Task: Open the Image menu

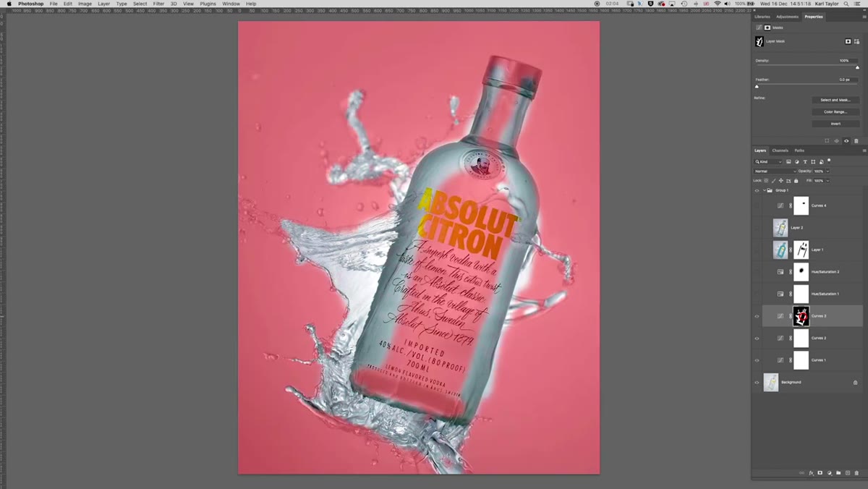Action: pos(85,4)
